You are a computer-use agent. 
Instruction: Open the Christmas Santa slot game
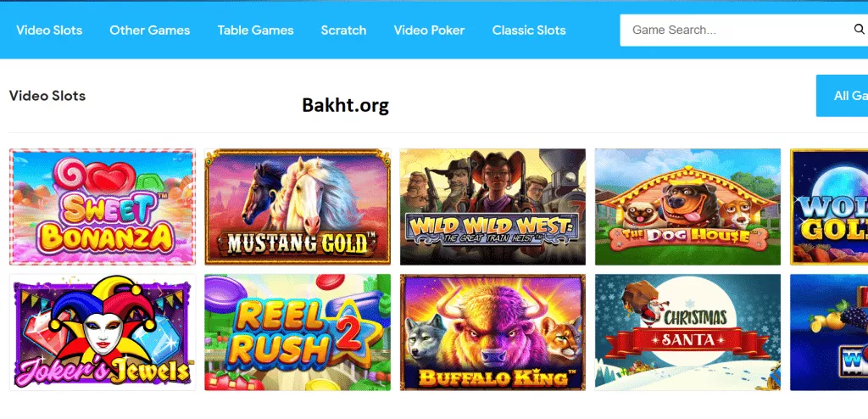[687, 332]
